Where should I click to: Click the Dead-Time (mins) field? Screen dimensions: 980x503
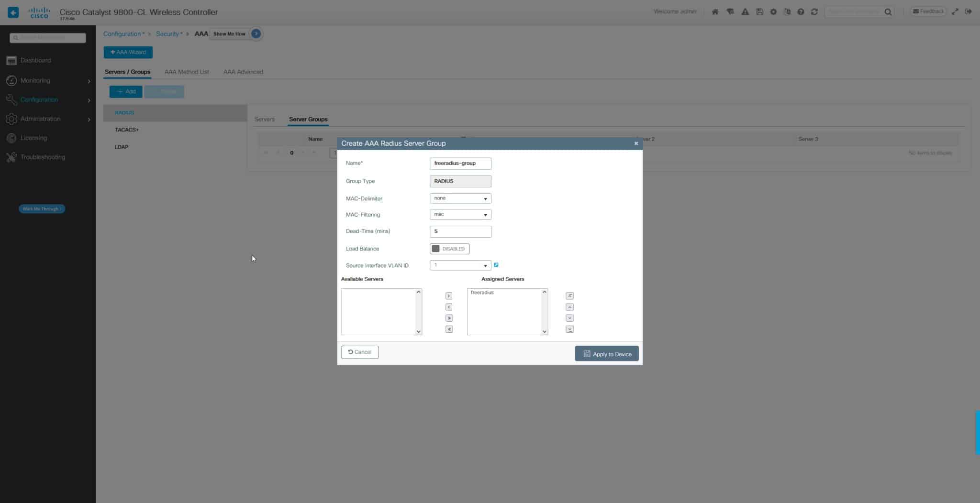460,231
